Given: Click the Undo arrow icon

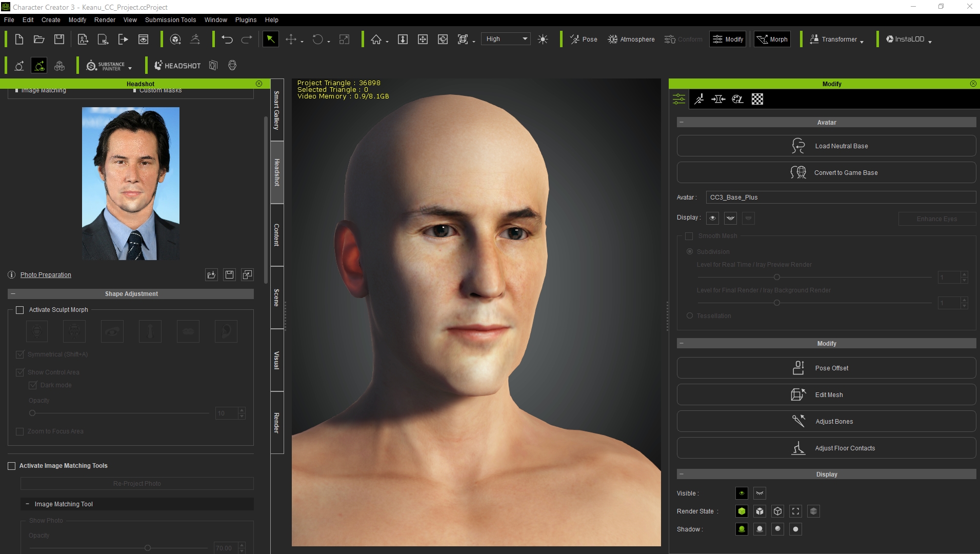Looking at the screenshot, I should (227, 39).
